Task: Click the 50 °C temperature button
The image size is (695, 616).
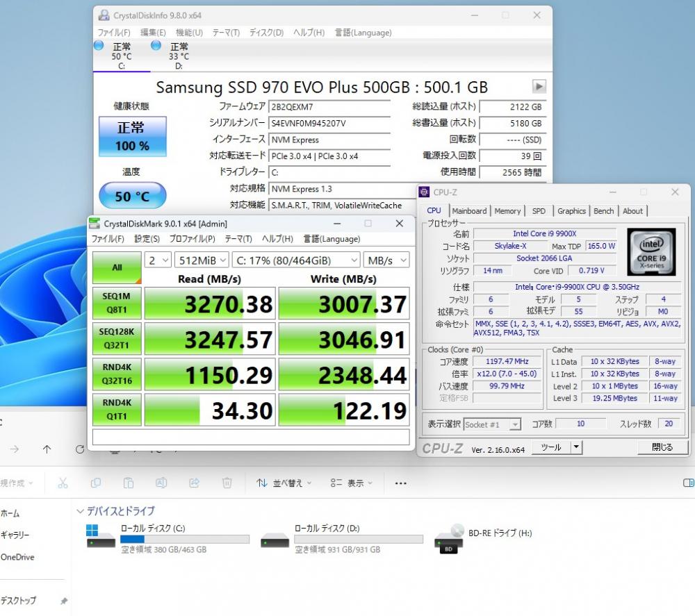Action: click(x=132, y=196)
